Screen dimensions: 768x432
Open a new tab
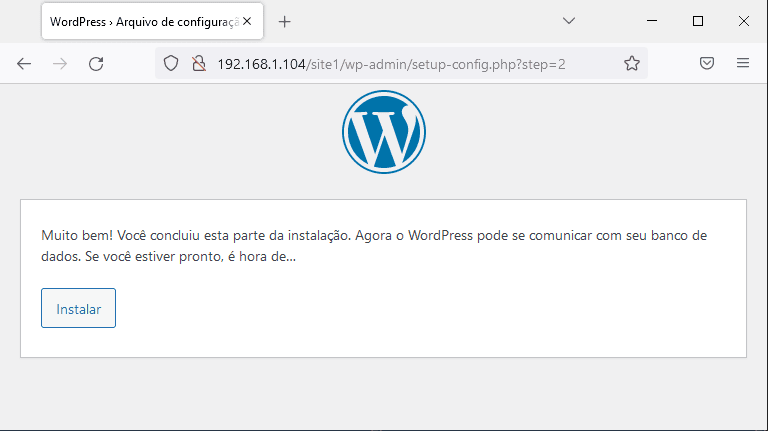coord(285,22)
